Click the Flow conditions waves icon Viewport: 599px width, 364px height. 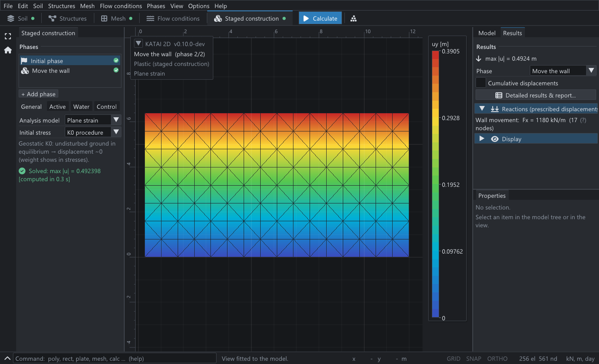click(x=150, y=19)
